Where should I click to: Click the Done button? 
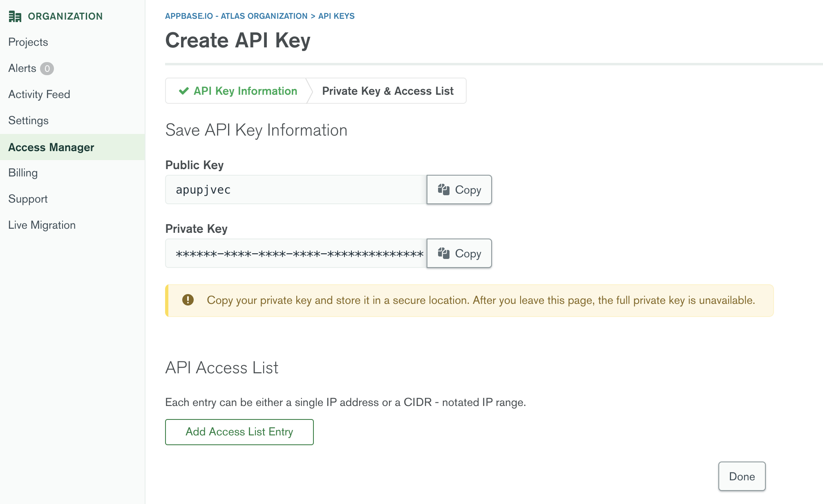click(x=742, y=476)
